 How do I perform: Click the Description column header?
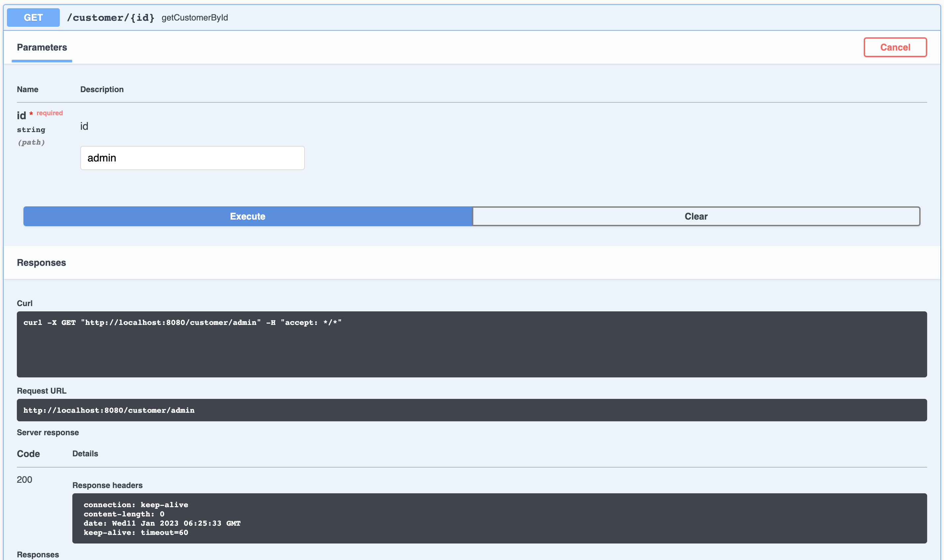click(102, 89)
